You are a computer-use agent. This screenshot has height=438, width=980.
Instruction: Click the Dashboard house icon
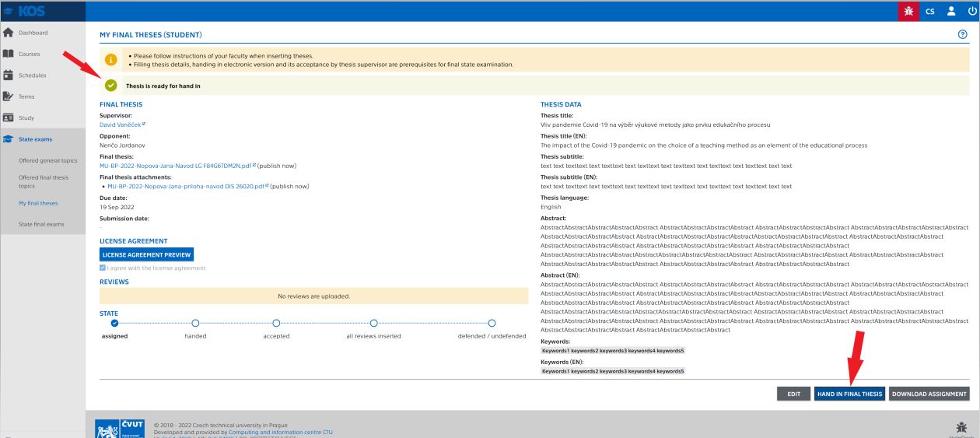pyautogui.click(x=9, y=33)
